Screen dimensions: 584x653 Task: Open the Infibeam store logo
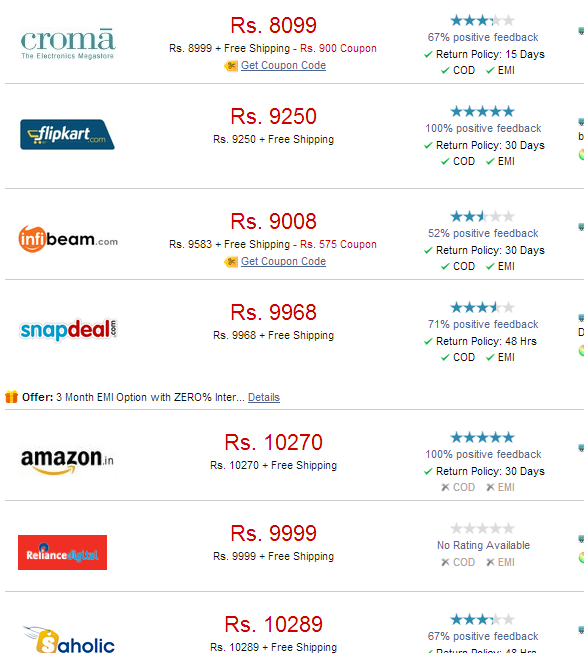click(x=68, y=239)
